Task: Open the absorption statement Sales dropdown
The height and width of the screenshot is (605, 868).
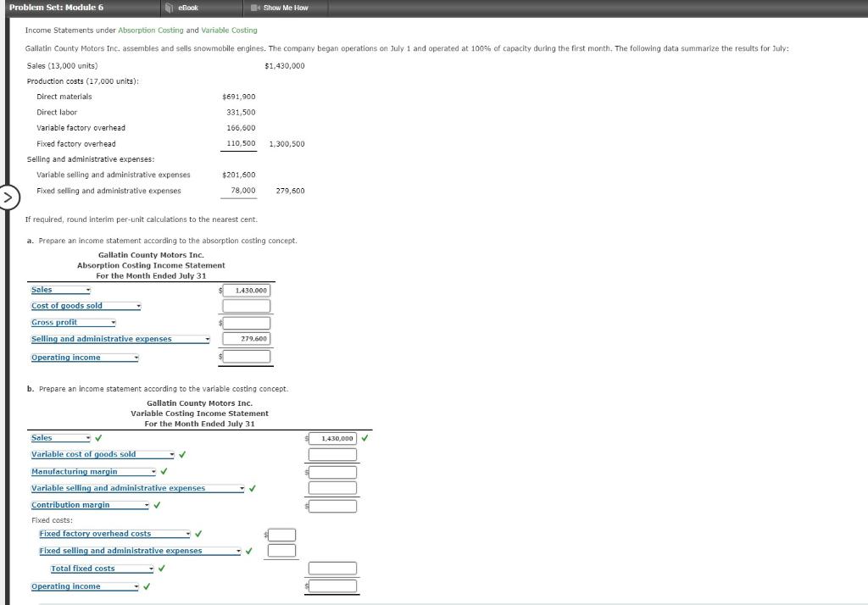Action: 60,290
